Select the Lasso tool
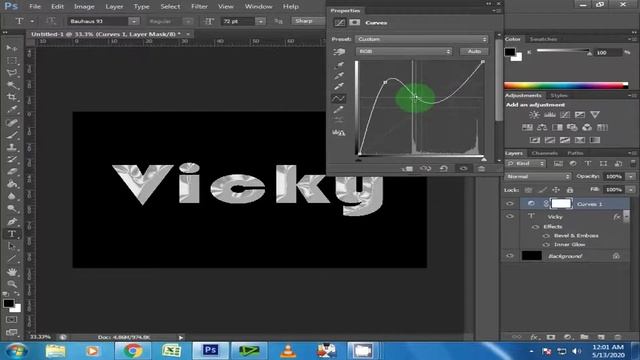The height and width of the screenshot is (360, 640). 11,73
